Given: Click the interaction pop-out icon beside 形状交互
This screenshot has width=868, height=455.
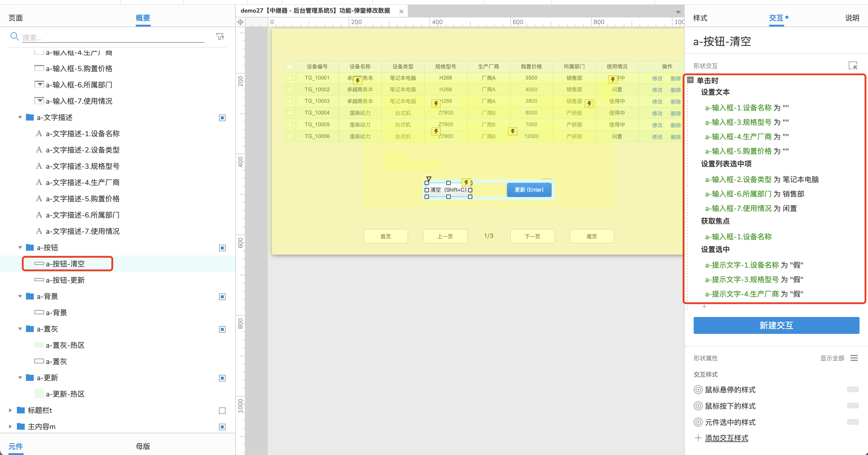Looking at the screenshot, I should (853, 65).
